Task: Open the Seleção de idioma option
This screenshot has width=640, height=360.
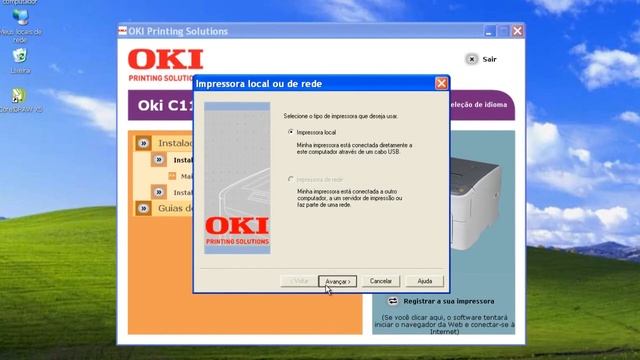Action: click(x=478, y=104)
